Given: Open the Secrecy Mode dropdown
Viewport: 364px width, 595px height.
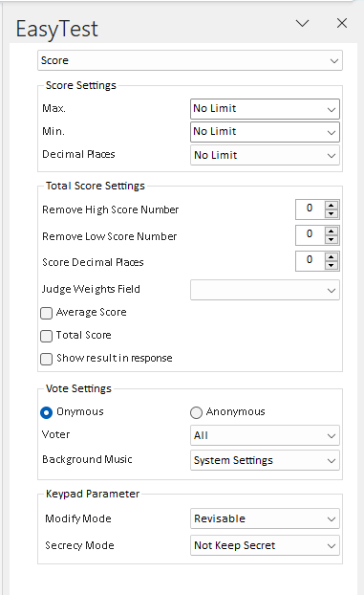Looking at the screenshot, I should point(265,545).
